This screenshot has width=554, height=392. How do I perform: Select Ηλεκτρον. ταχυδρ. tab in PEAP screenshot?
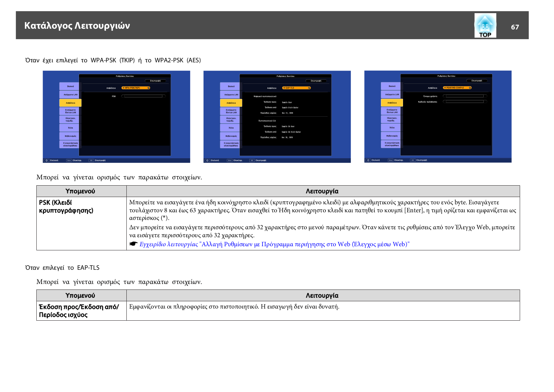click(x=392, y=119)
